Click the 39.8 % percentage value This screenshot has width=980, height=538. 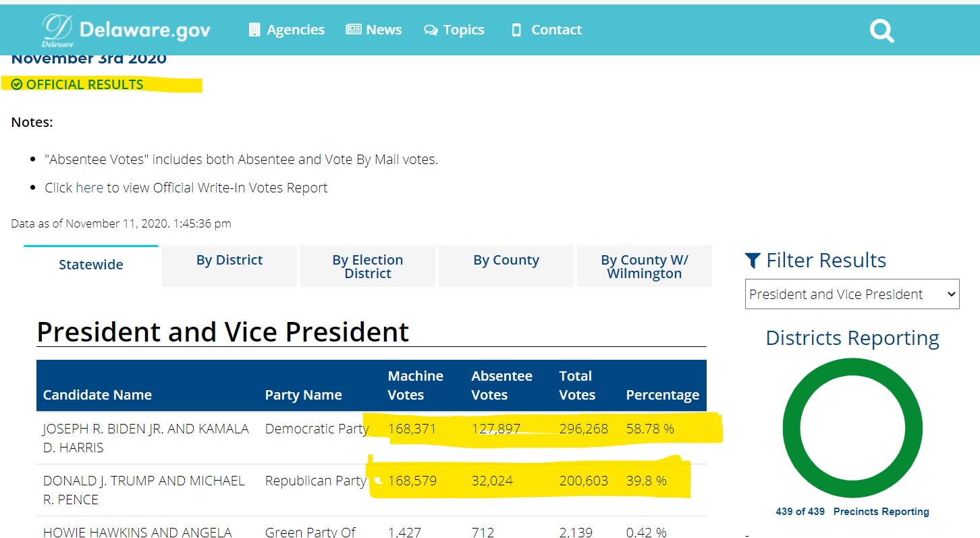646,481
